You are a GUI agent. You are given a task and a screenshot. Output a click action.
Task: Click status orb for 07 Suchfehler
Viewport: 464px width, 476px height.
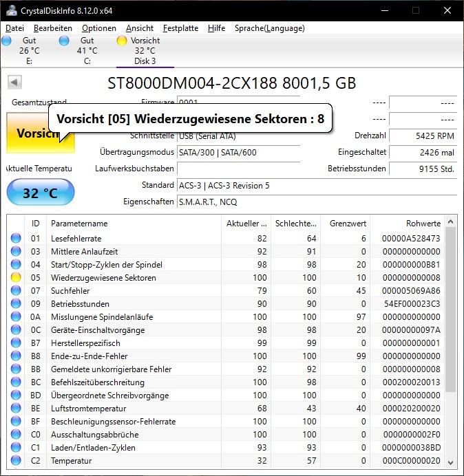coord(16,290)
